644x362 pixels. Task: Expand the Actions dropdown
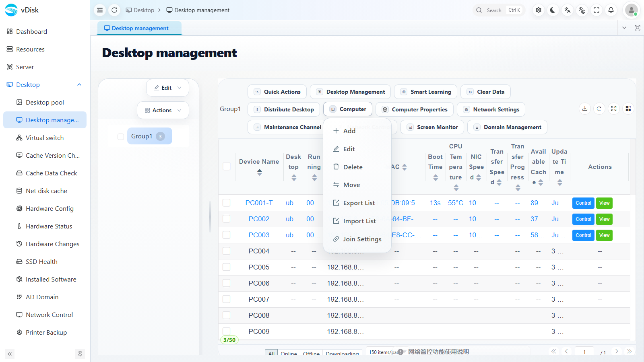click(163, 110)
